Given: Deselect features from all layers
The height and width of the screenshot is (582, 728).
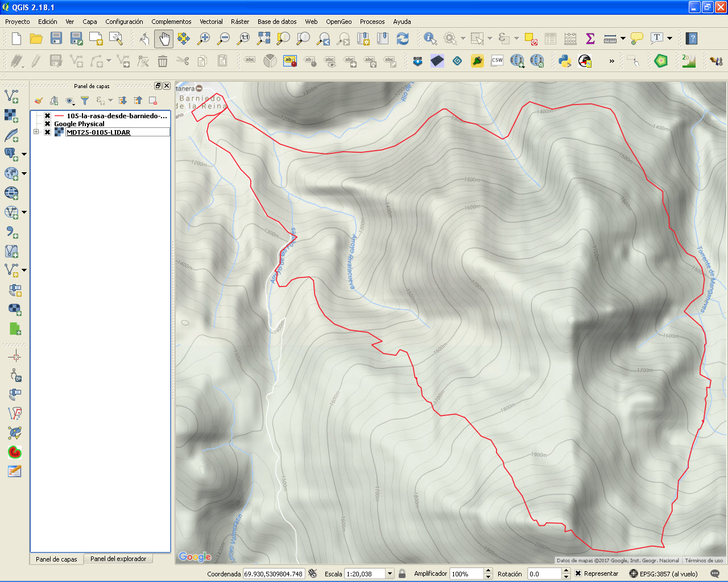Looking at the screenshot, I should (531, 39).
